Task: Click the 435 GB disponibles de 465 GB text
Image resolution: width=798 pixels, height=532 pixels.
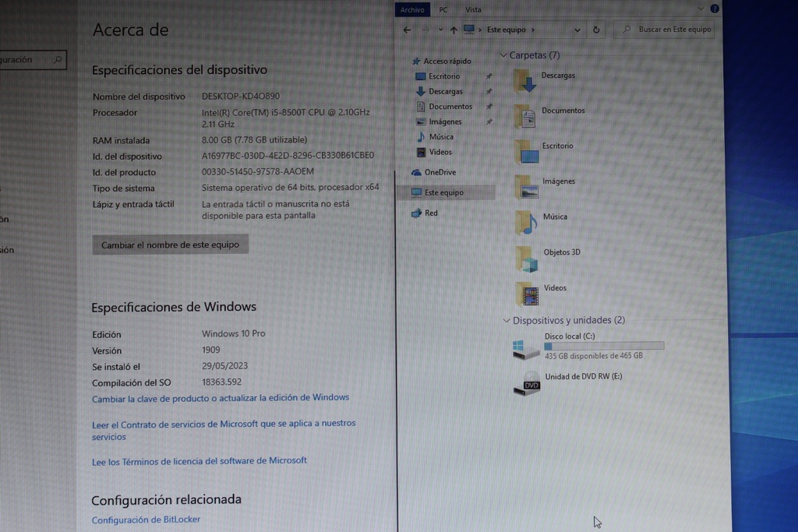Action: (x=594, y=356)
